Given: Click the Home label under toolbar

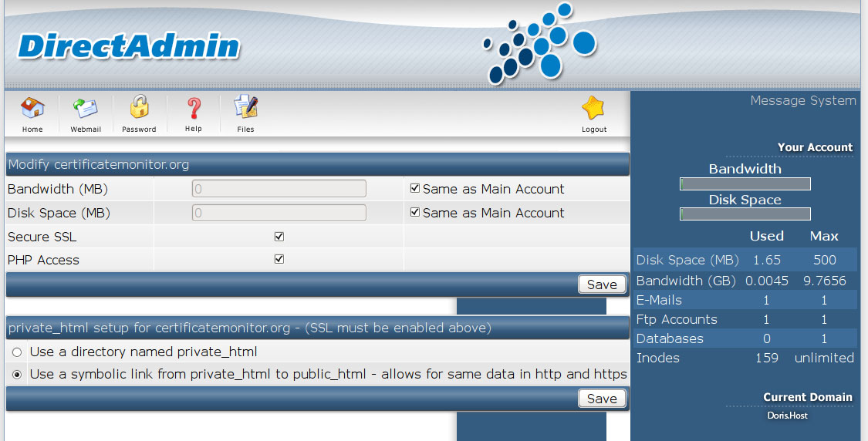Looking at the screenshot, I should pos(32,130).
